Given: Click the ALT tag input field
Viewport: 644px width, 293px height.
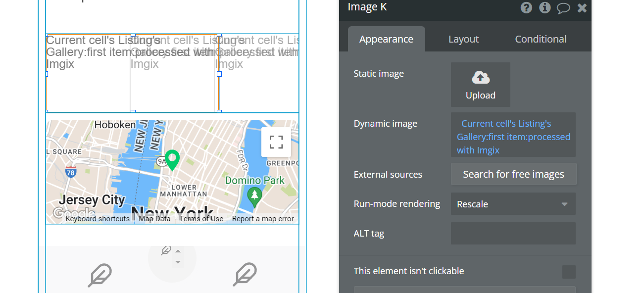Looking at the screenshot, I should pos(513,234).
